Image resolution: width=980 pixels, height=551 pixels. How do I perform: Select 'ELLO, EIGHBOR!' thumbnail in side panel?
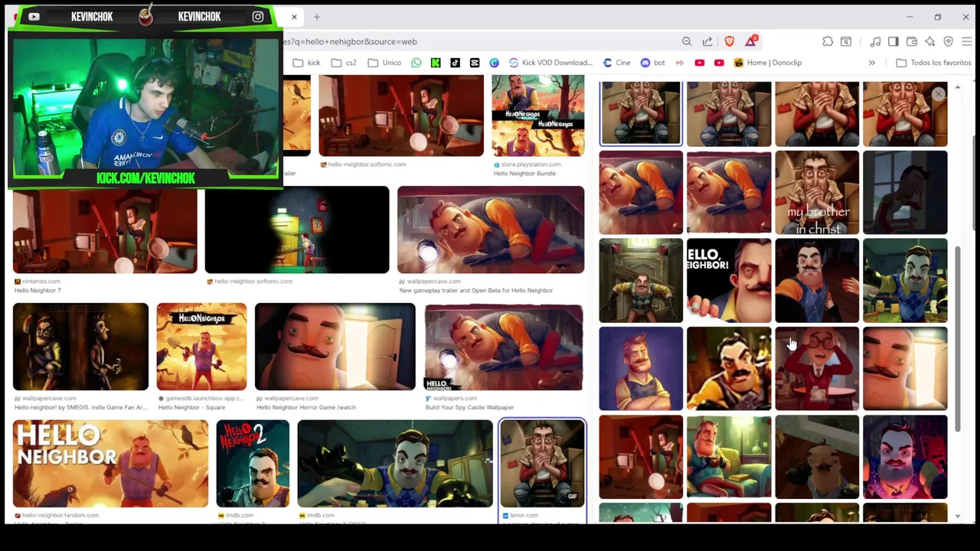[x=729, y=280]
